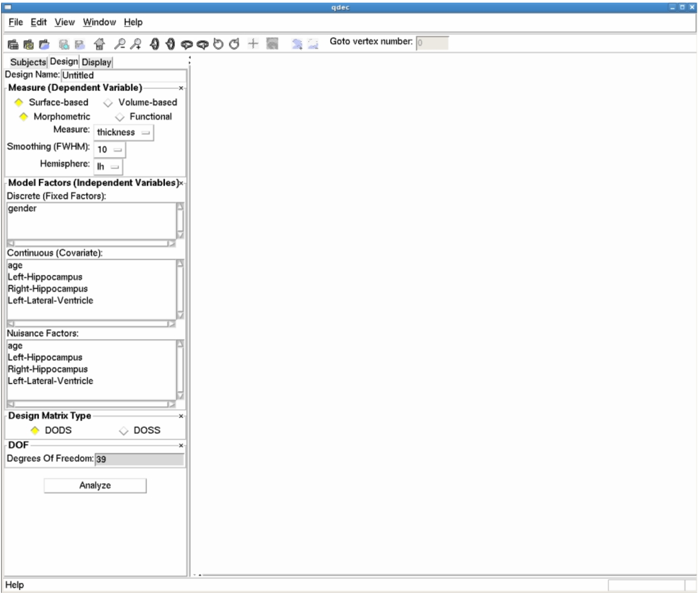Click the Nuisance Factors horizontal scrollbar
Image resolution: width=700 pixels, height=597 pixels.
coord(91,404)
